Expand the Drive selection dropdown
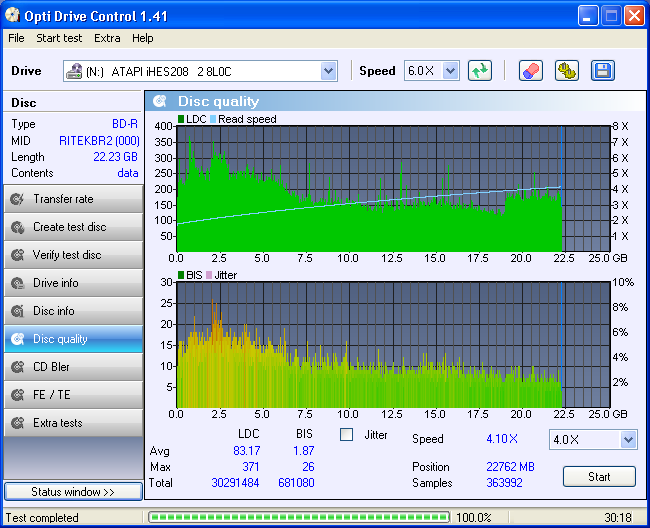 coord(328,71)
